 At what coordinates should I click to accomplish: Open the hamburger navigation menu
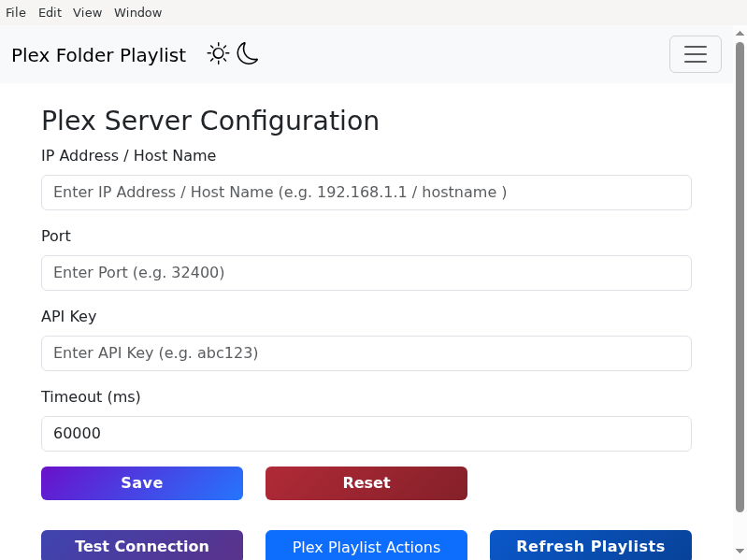pyautogui.click(x=695, y=54)
